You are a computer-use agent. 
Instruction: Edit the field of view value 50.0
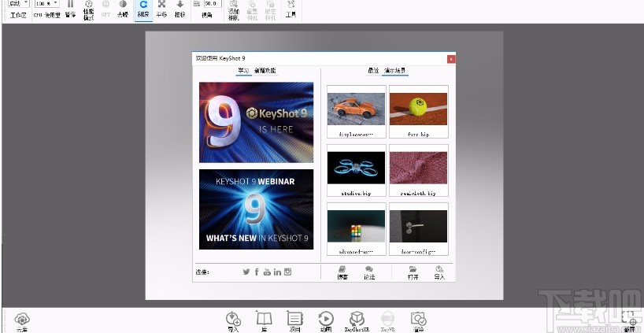coord(213,3)
